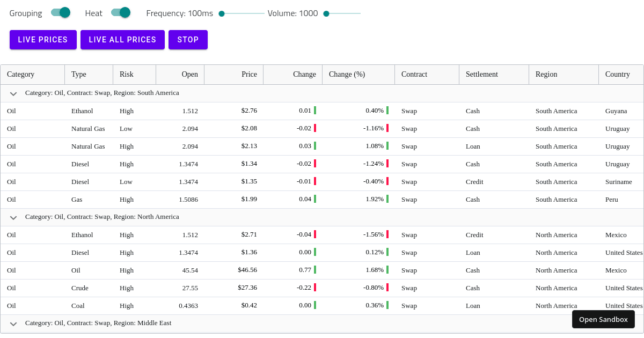
Task: Click the $1.34 price cell
Action: (234, 164)
